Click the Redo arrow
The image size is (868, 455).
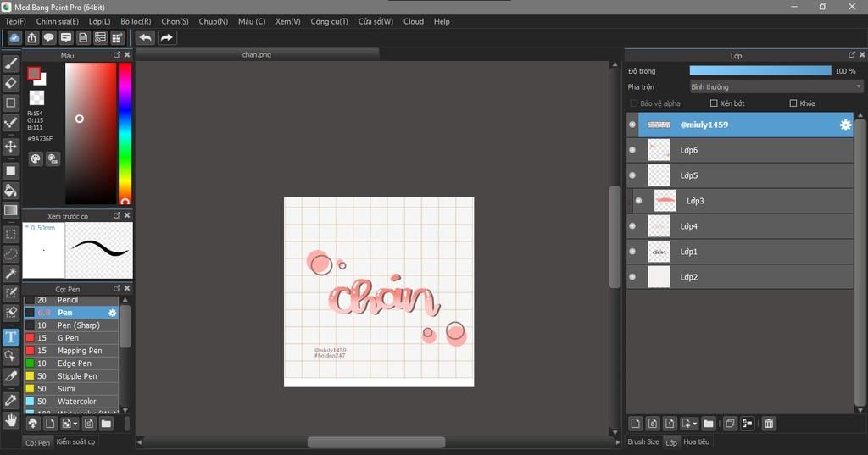tap(167, 37)
